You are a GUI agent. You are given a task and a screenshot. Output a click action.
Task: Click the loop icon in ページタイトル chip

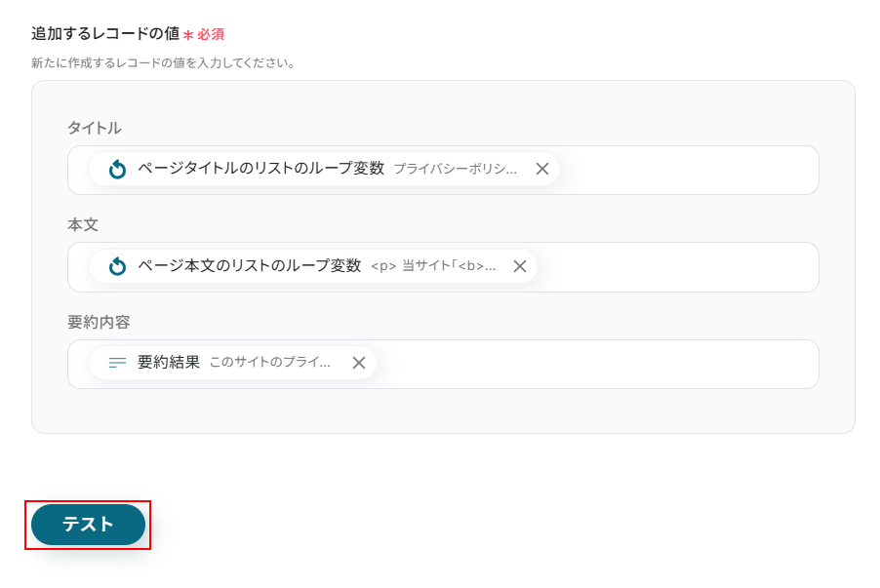117,169
